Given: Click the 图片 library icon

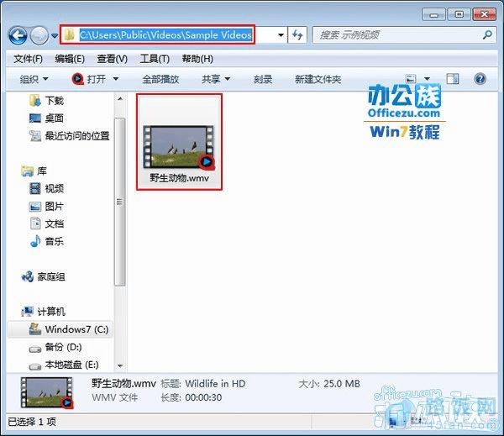Looking at the screenshot, I should click(35, 207).
